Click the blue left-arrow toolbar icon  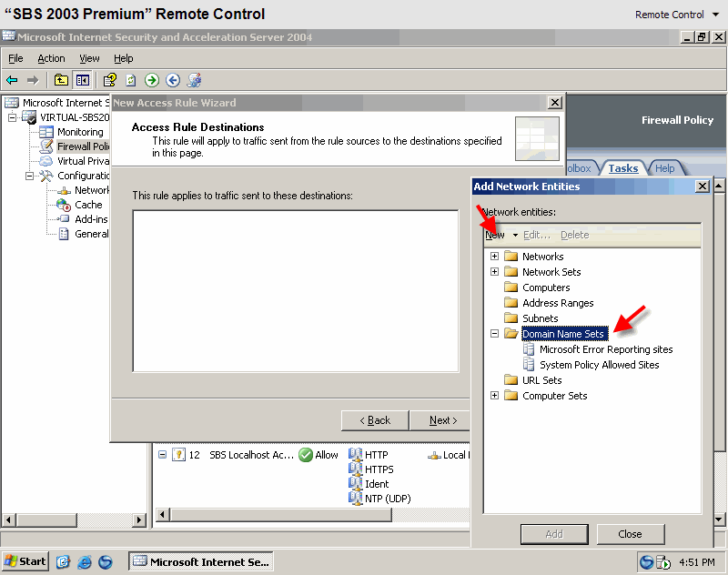click(173, 80)
